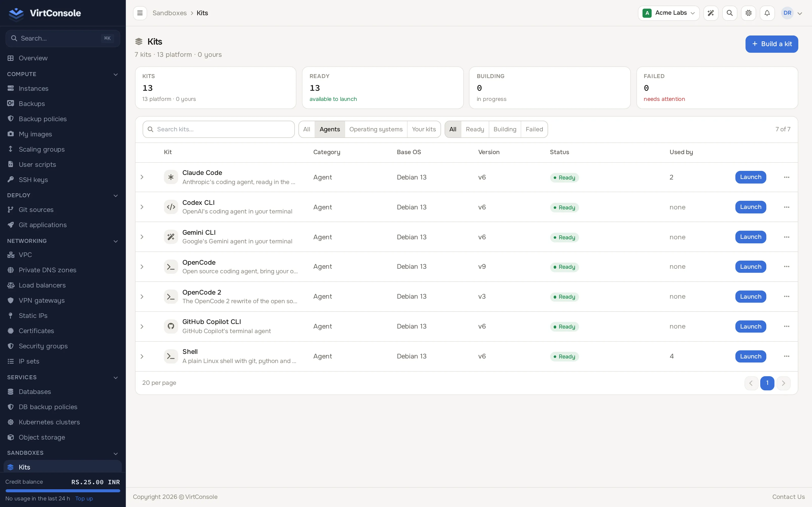Click the search magnifier icon in top bar

[x=730, y=13]
